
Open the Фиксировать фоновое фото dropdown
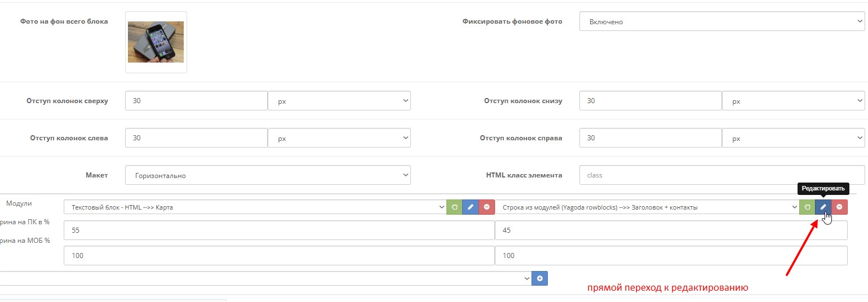pyautogui.click(x=721, y=22)
